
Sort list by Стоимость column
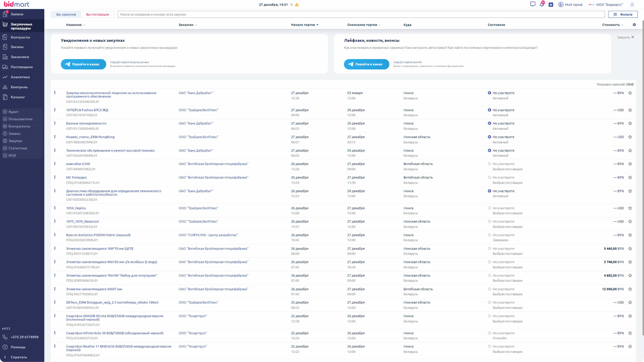point(611,25)
